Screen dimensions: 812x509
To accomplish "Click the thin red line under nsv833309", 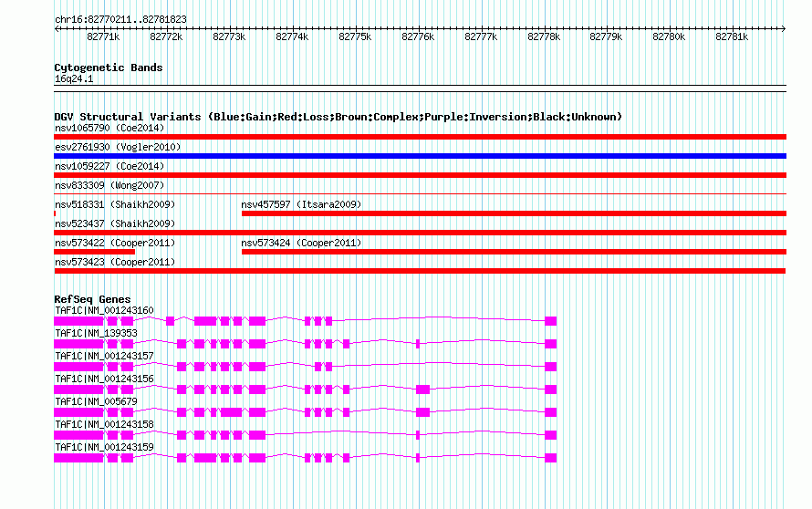I will (420, 194).
